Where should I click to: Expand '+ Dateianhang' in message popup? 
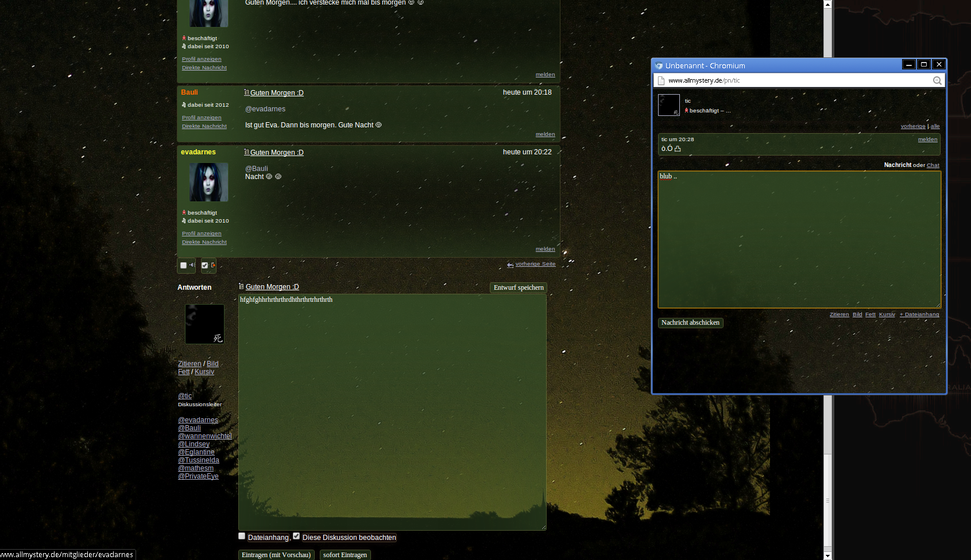[x=919, y=314]
